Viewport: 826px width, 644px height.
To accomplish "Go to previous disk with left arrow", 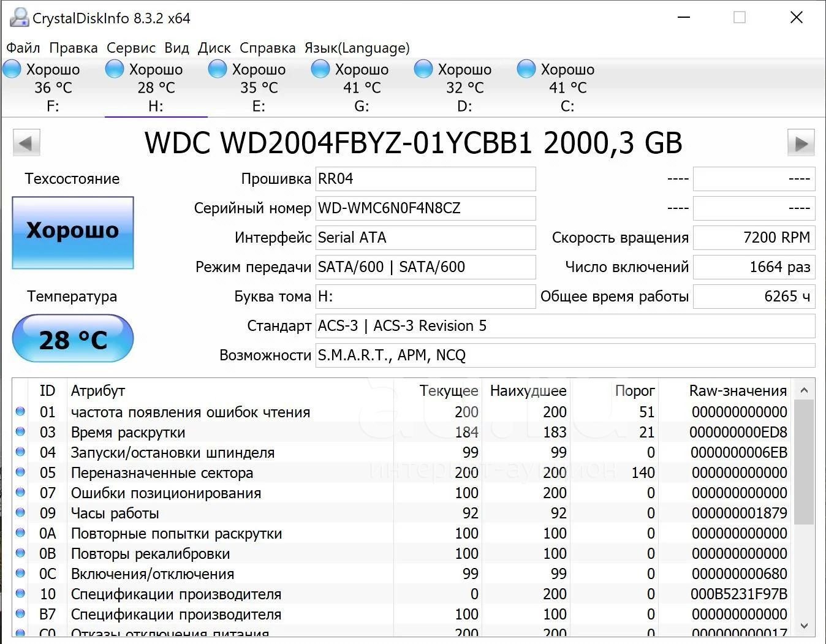I will click(26, 143).
